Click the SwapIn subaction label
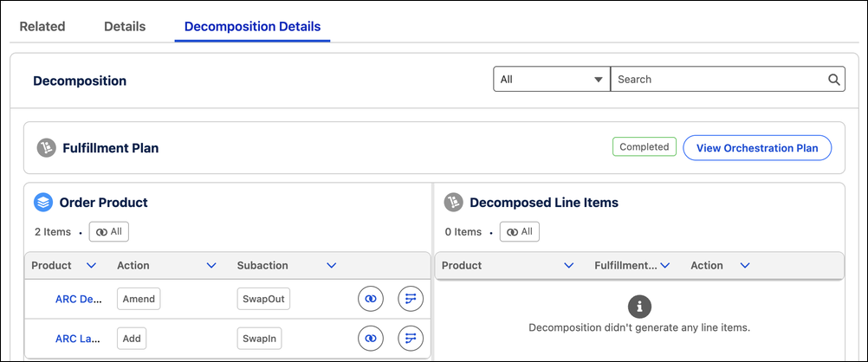The image size is (868, 362). pos(260,339)
